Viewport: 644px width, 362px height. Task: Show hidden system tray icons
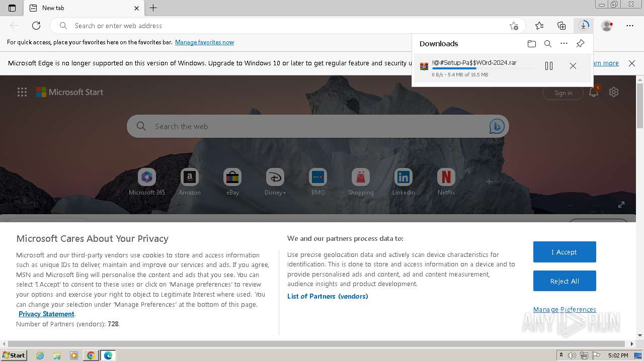[561, 355]
